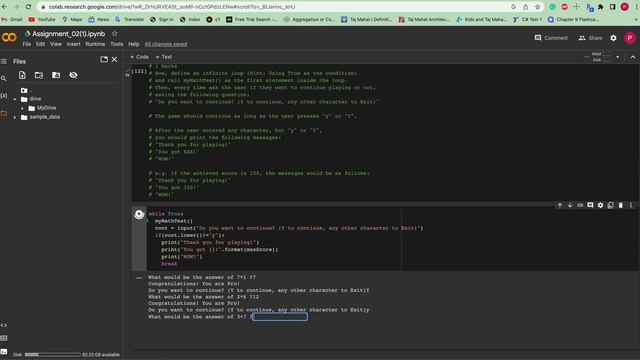
Task: Open the parent directory folder entry
Action: click(x=24, y=90)
